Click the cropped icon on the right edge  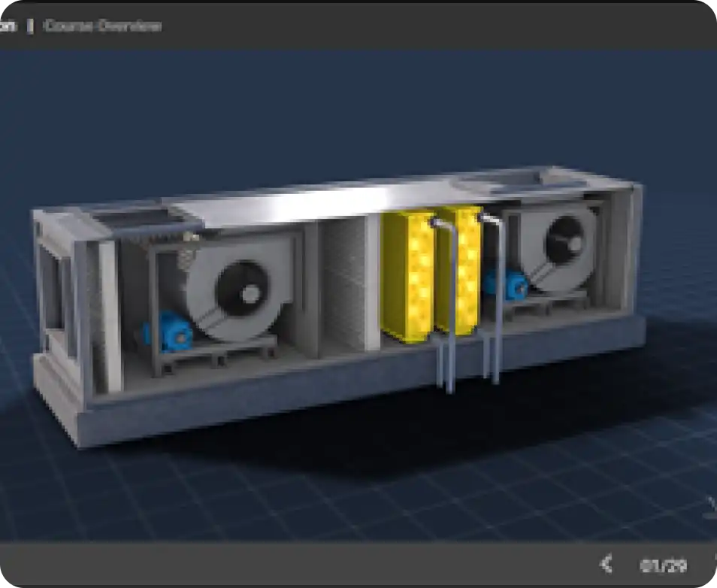tap(712, 506)
